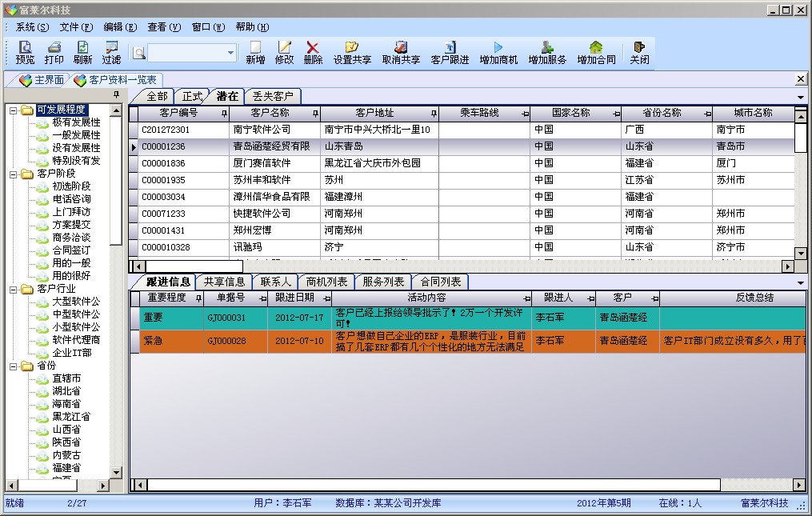
Task: Click the 设置共享 (Set sharing) icon
Action: [352, 48]
